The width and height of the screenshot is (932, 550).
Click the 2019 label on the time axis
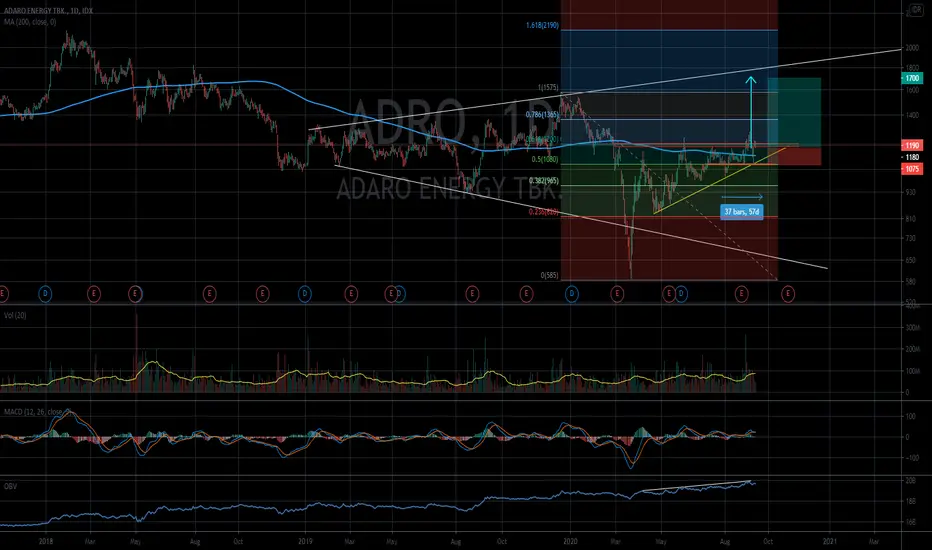click(x=306, y=542)
